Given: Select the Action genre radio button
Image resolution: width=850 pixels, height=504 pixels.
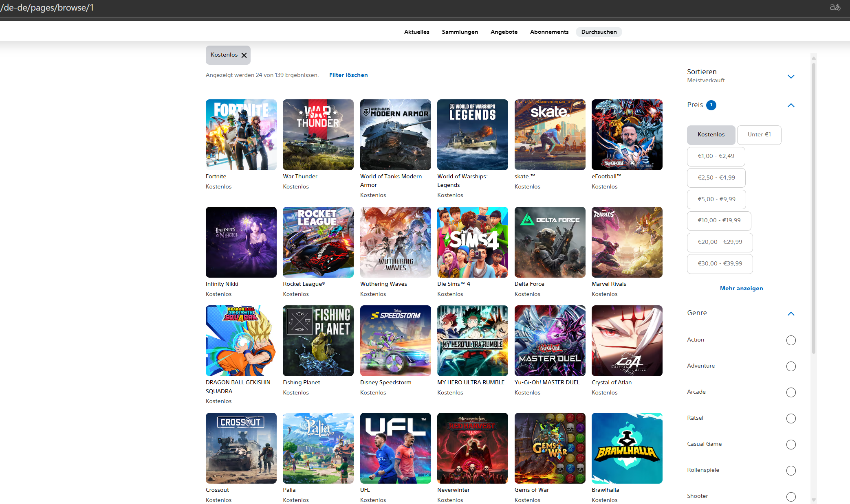Looking at the screenshot, I should pos(791,340).
